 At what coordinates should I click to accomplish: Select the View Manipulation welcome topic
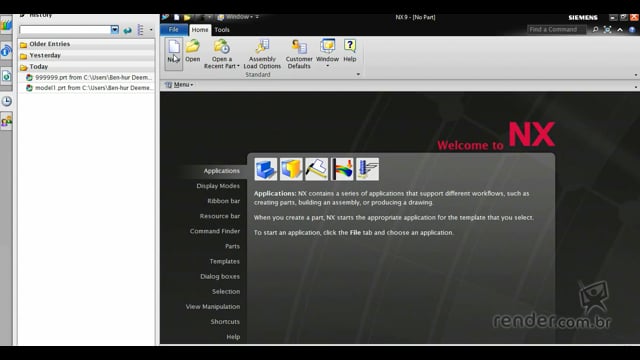tap(213, 307)
